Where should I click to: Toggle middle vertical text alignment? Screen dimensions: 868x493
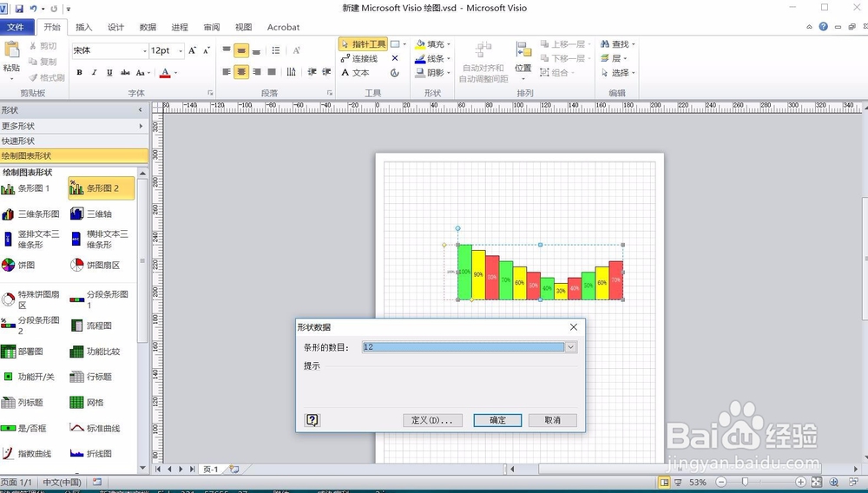tap(241, 51)
